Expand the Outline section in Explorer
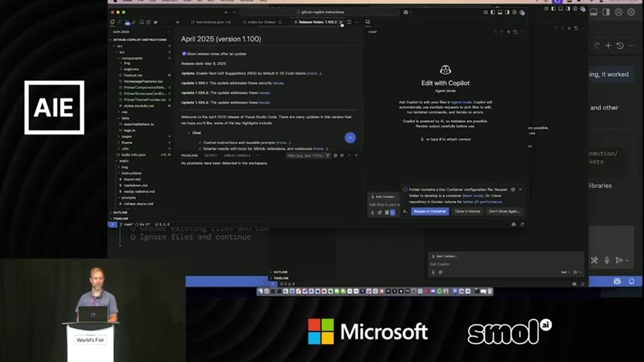 click(120, 212)
